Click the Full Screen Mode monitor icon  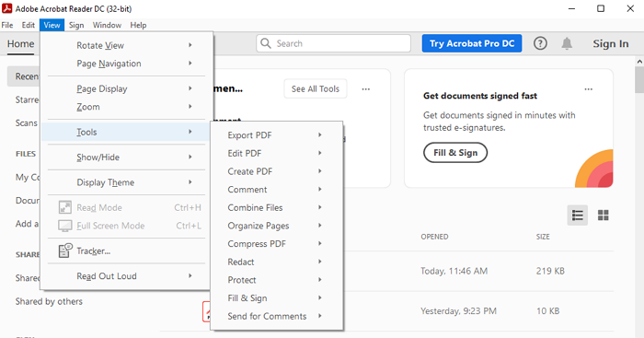coord(65,226)
